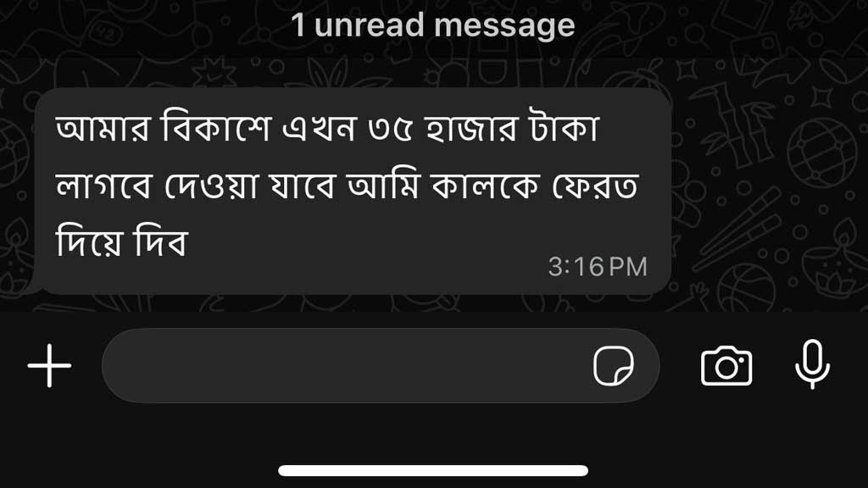Tap the word 'এখন' in the message

click(x=319, y=127)
